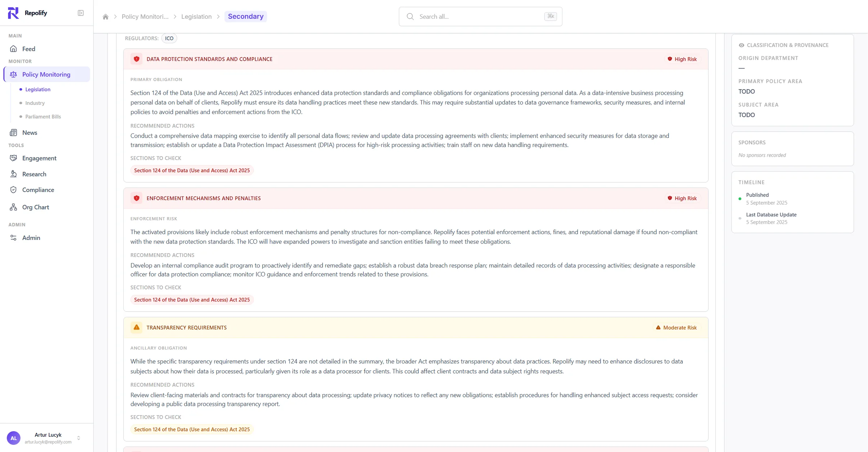Click Policy Monitori... breadcrumb link
The width and height of the screenshot is (868, 452).
[x=145, y=17]
